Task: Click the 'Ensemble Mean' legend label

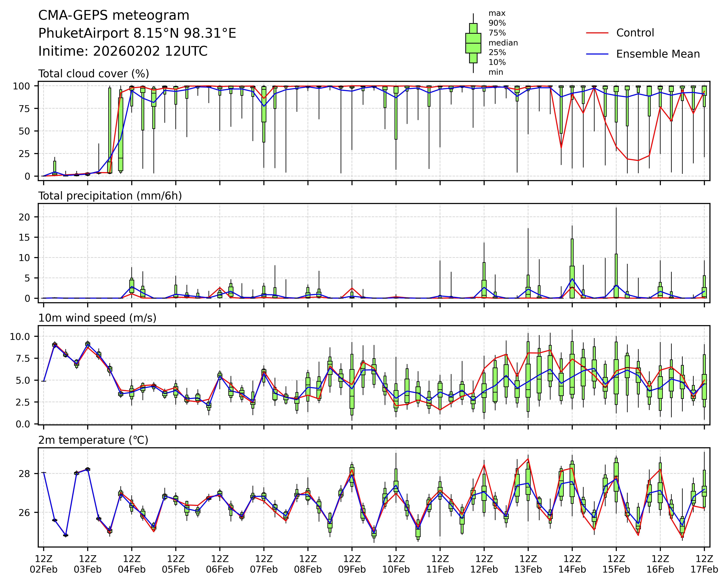Action: [x=658, y=54]
